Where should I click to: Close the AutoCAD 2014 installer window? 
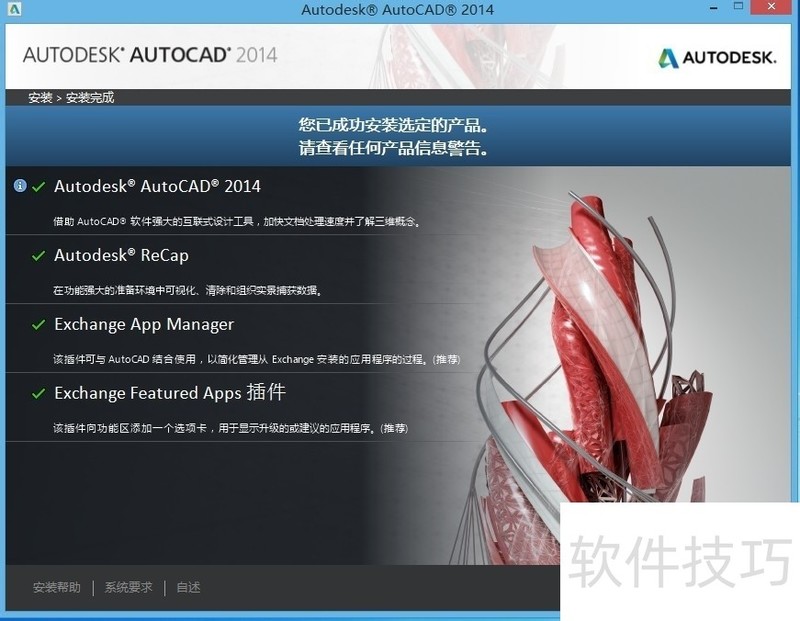click(771, 7)
